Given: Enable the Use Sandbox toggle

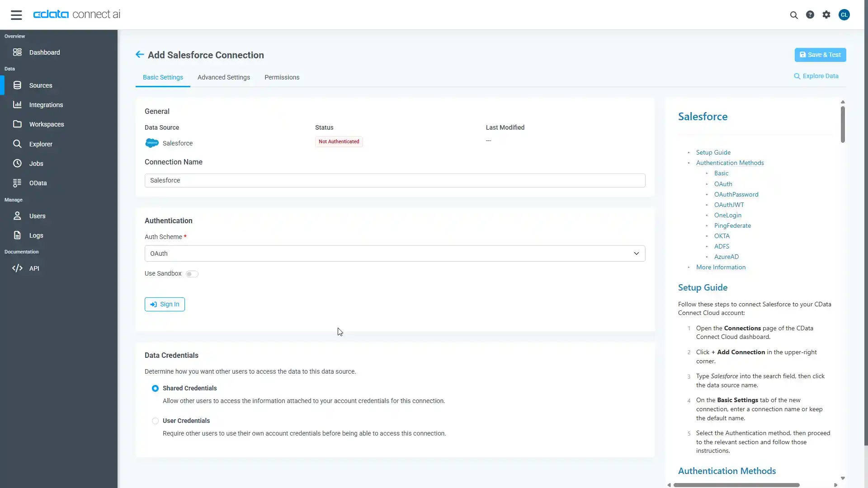Looking at the screenshot, I should (x=192, y=274).
